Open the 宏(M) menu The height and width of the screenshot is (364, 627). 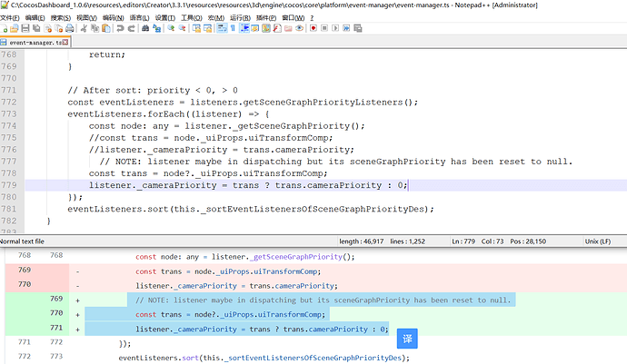click(x=216, y=17)
